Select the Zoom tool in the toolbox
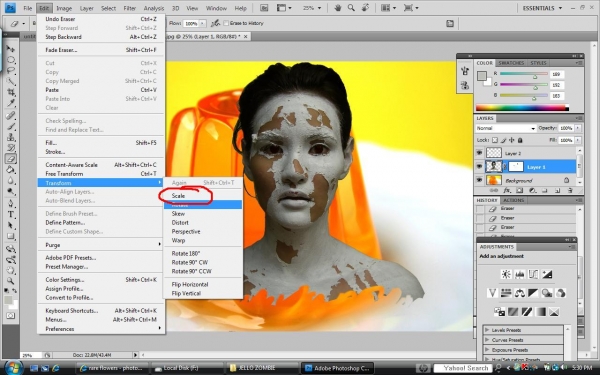 coord(11,280)
